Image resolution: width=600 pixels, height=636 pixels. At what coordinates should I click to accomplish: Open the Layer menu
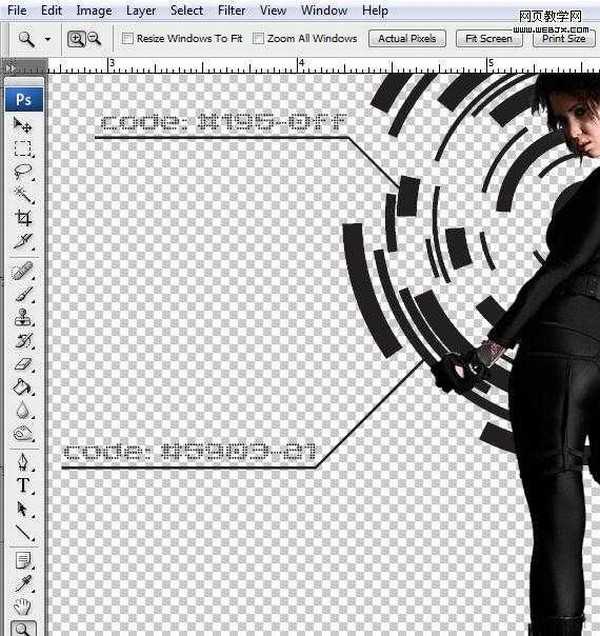click(x=141, y=10)
